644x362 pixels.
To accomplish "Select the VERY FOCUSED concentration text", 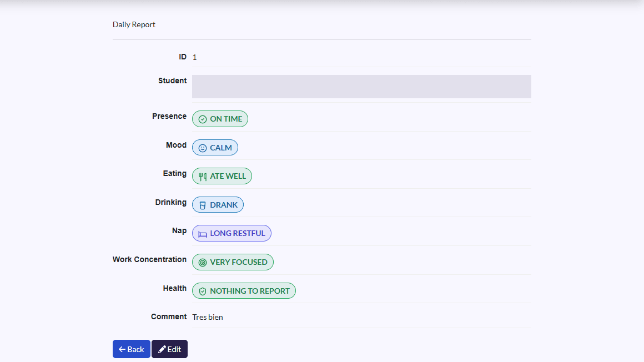I will click(x=239, y=262).
